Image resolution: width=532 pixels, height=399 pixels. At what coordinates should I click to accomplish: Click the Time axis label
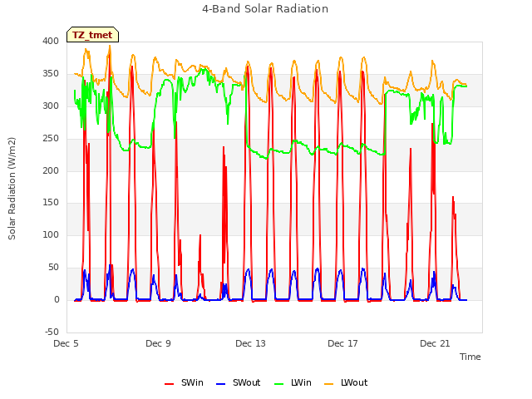[x=470, y=357]
